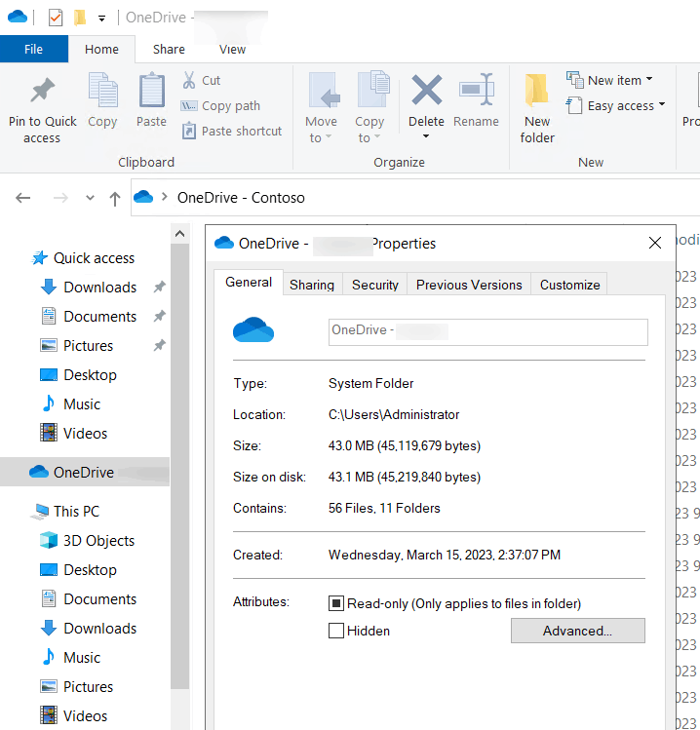Go back with the left arrow

tap(22, 198)
